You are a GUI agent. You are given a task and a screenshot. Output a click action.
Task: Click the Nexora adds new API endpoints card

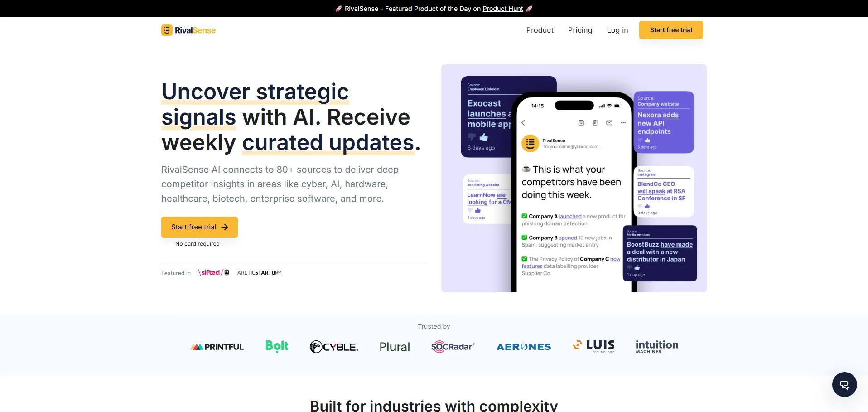pos(663,122)
